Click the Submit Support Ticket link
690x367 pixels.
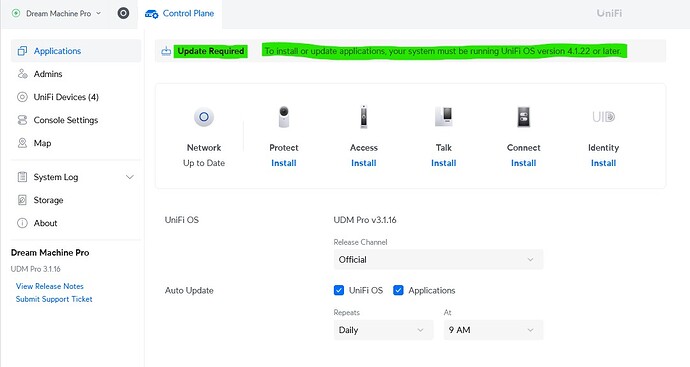pyautogui.click(x=54, y=299)
